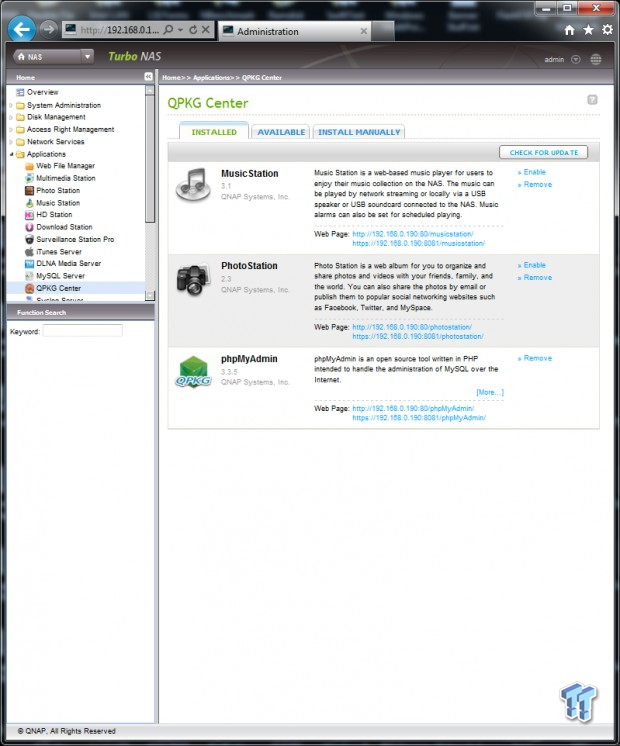Viewport: 620px width, 746px height.
Task: Open MySQL Server sidebar entry
Action: pyautogui.click(x=60, y=275)
